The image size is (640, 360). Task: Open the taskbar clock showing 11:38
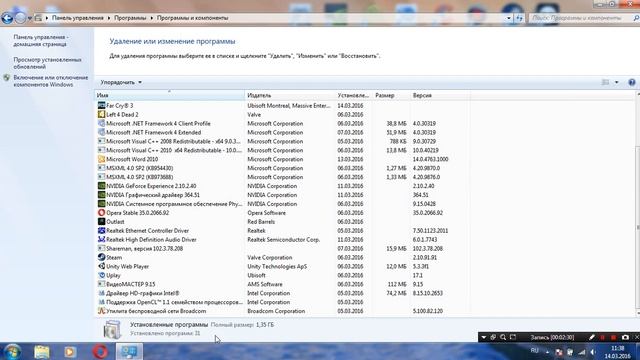point(618,352)
